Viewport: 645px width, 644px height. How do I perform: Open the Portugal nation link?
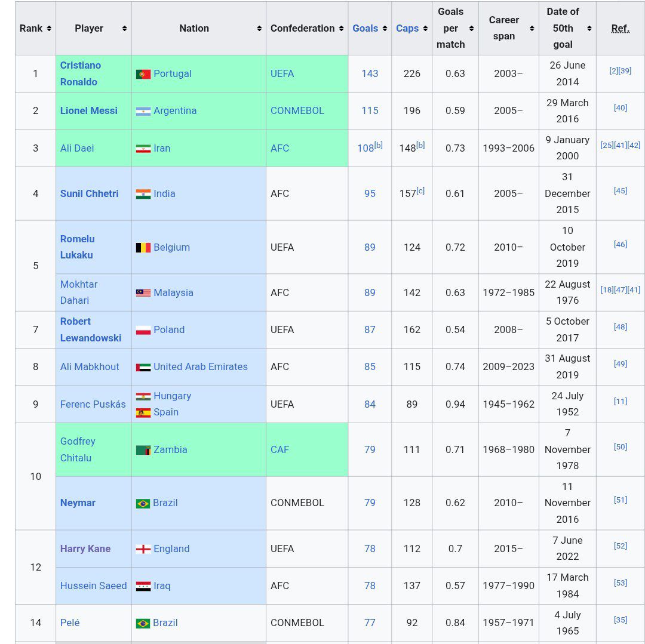[x=173, y=73]
